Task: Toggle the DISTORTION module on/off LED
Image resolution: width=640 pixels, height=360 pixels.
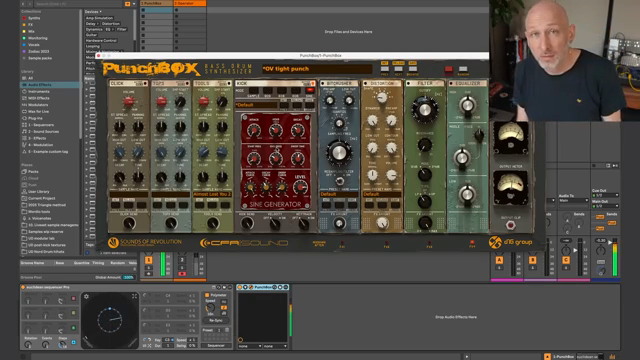Action: [365, 83]
